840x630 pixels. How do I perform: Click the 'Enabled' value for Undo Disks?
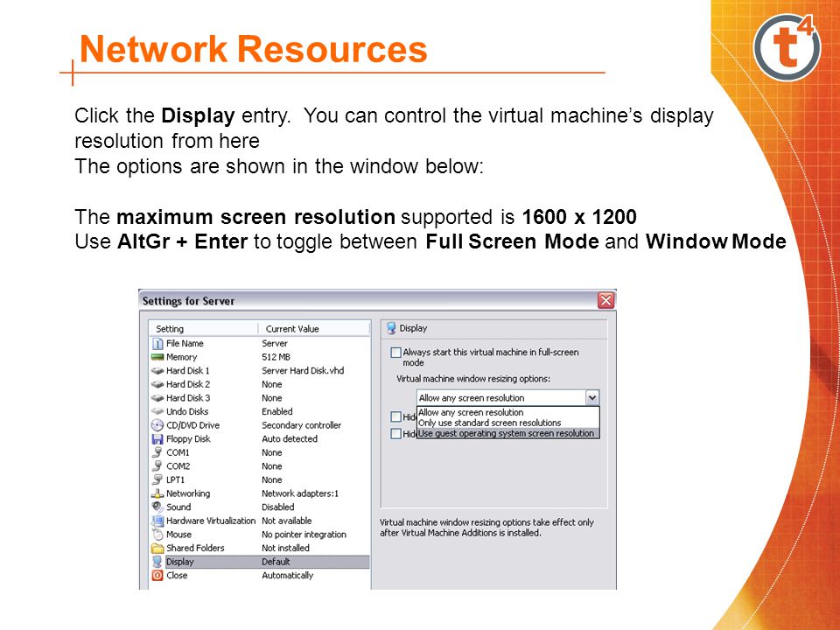coord(277,411)
